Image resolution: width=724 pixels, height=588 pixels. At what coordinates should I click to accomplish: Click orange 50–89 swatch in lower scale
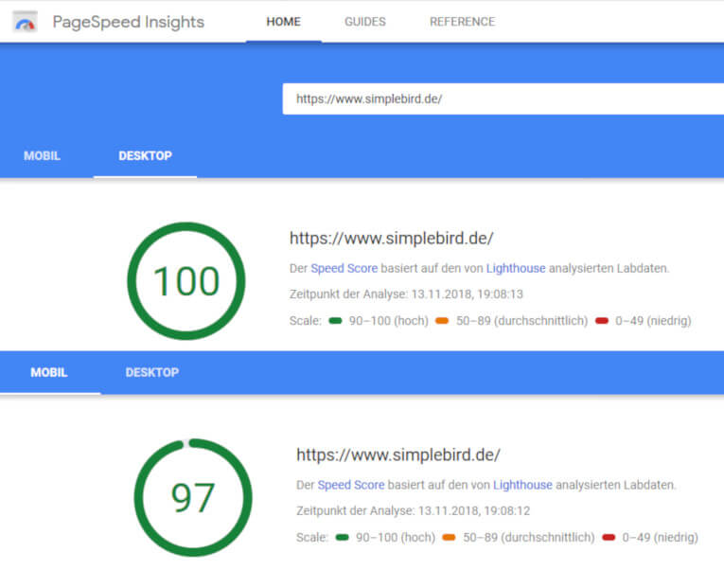(449, 537)
